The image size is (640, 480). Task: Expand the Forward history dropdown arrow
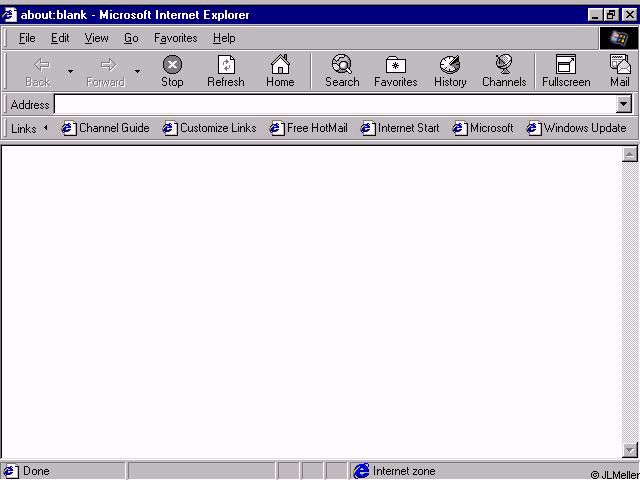point(138,71)
